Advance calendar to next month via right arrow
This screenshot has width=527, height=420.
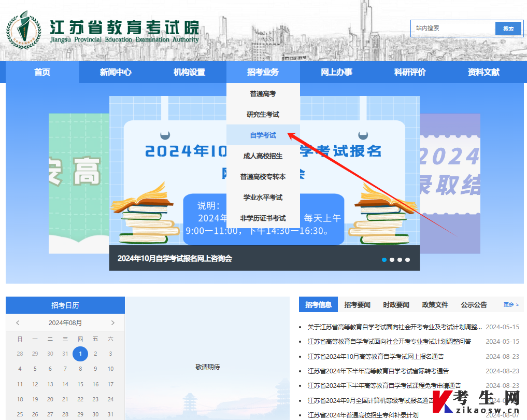point(112,323)
